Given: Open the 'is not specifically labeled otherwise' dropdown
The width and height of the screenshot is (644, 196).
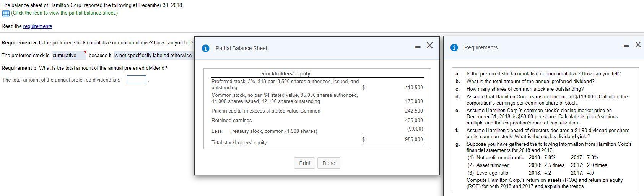Looking at the screenshot, I should 153,56.
